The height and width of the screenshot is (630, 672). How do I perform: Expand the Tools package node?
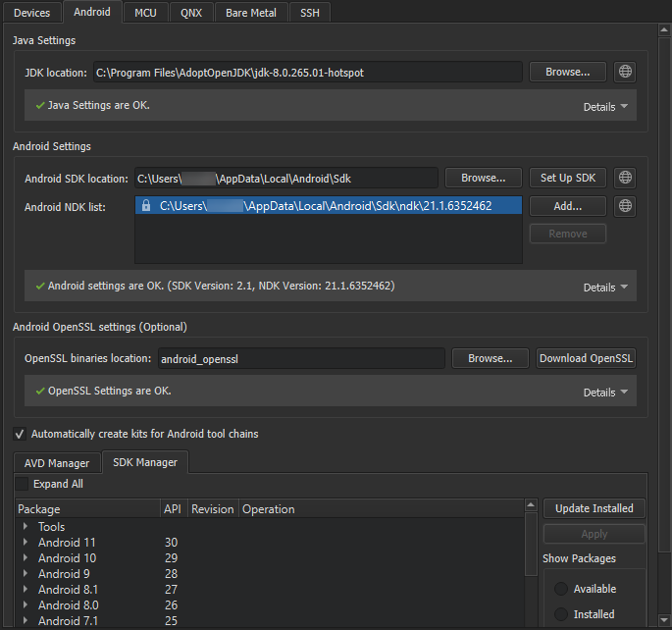coord(26,527)
